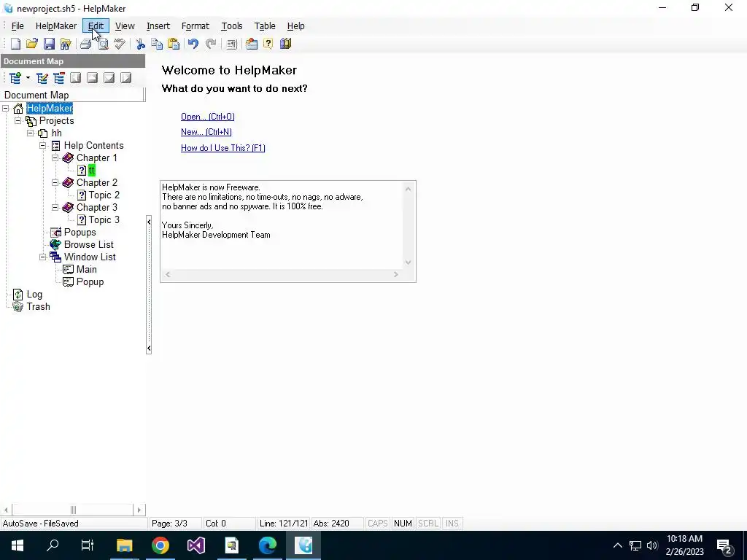Click right arrow of Document Map scrollbar
Viewport: 747px width, 560px height.
tap(139, 510)
